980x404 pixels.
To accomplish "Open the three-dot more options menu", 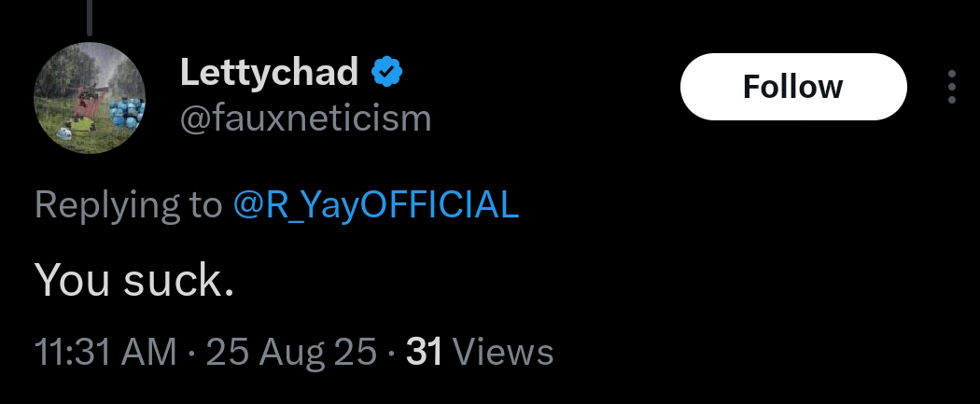I will [x=951, y=87].
